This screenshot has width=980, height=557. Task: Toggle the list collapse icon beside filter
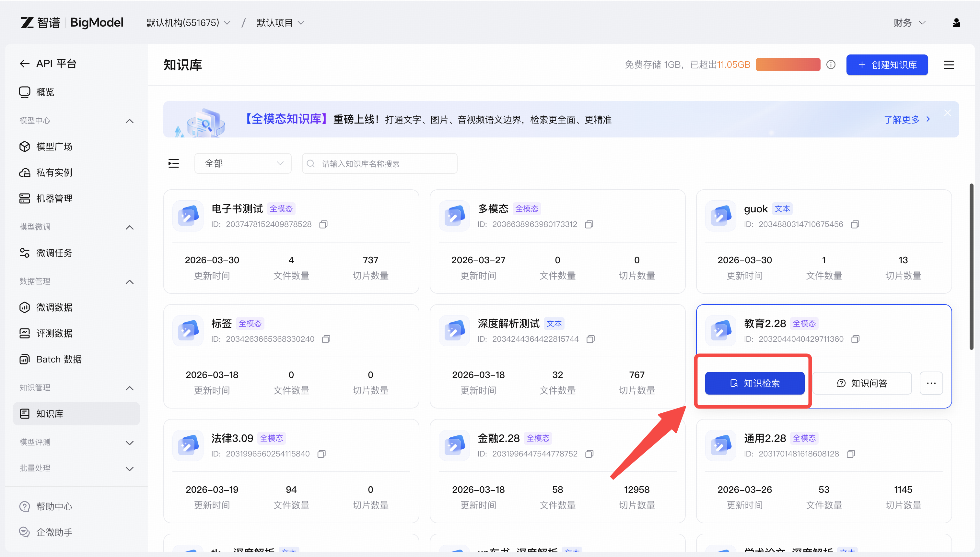(174, 164)
